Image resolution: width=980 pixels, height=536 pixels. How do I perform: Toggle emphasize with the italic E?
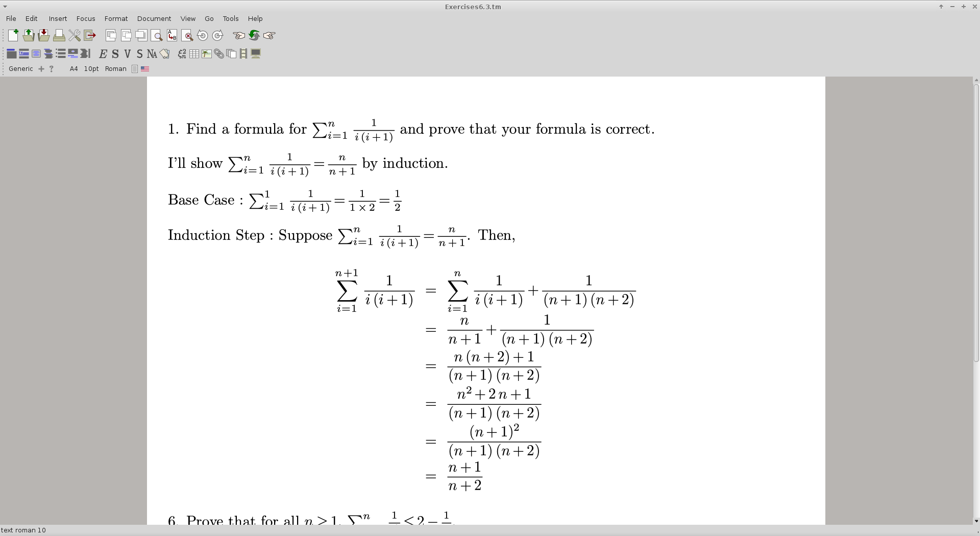(x=103, y=54)
